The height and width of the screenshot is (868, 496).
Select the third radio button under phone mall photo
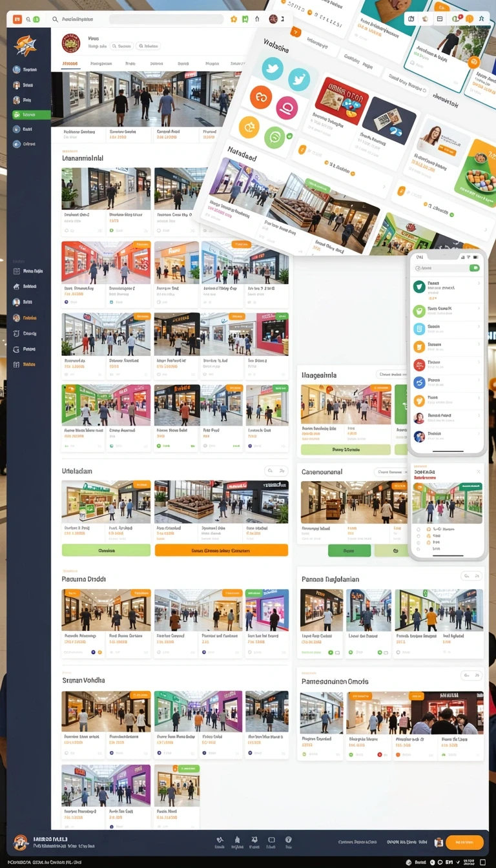point(419,542)
